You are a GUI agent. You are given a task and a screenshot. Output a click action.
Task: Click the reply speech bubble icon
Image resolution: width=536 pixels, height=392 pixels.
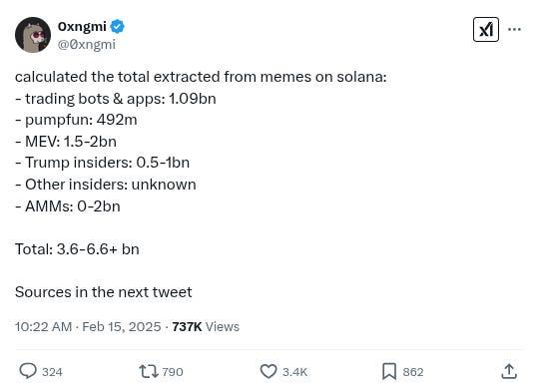click(x=28, y=371)
